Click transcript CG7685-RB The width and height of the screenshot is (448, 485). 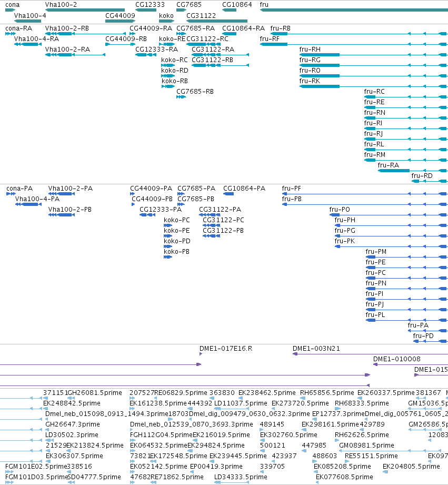point(195,92)
